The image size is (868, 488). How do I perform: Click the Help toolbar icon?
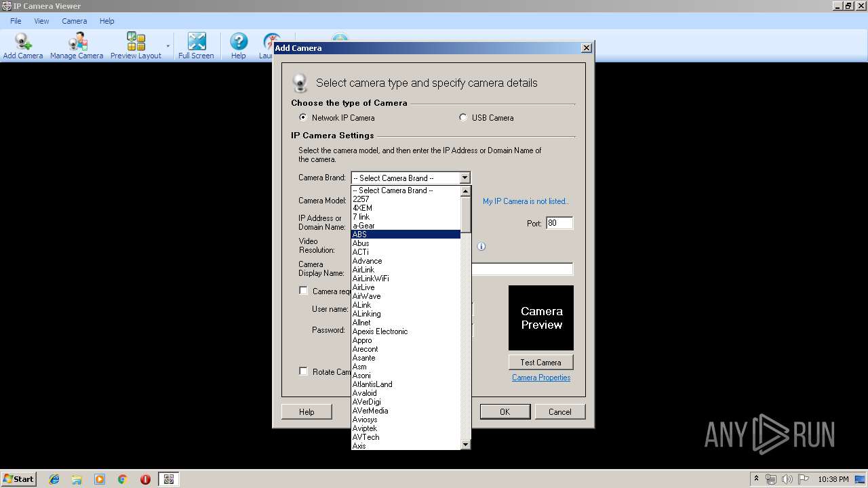[239, 46]
